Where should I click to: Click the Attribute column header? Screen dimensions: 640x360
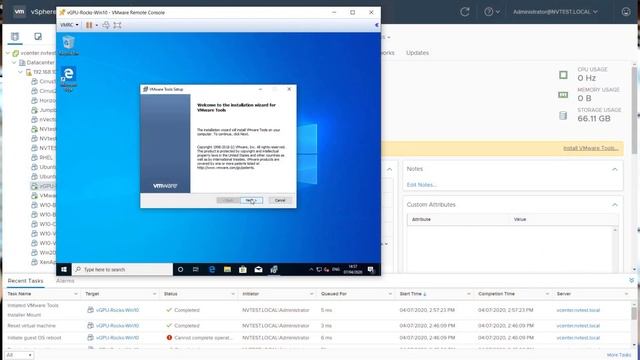point(421,219)
